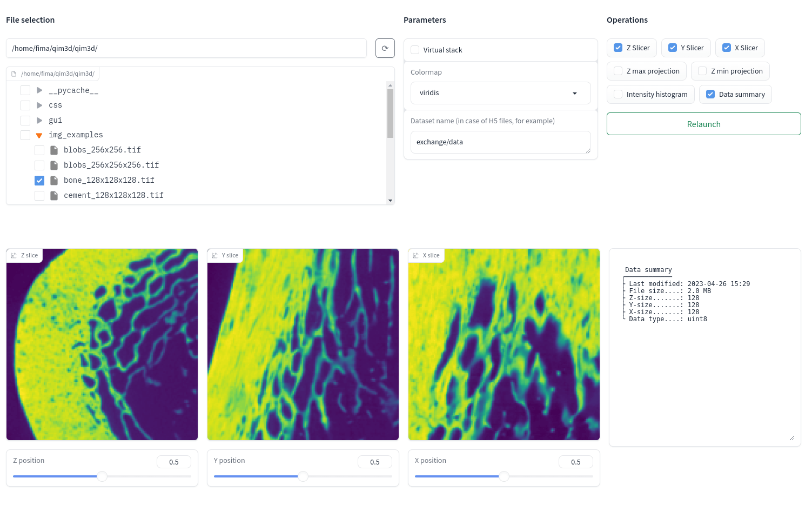This screenshot has height=511, width=812.
Task: Click file icon next to blobs_256x256x256.tif
Action: point(54,165)
